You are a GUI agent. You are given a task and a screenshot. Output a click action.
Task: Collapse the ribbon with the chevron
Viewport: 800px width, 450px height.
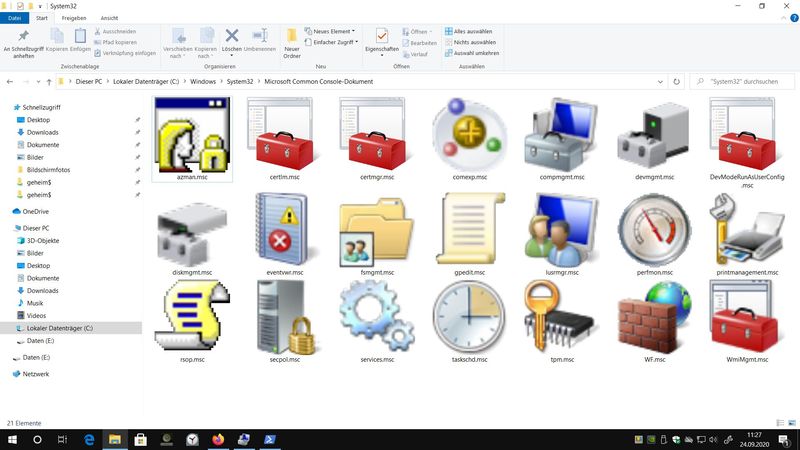(x=784, y=18)
